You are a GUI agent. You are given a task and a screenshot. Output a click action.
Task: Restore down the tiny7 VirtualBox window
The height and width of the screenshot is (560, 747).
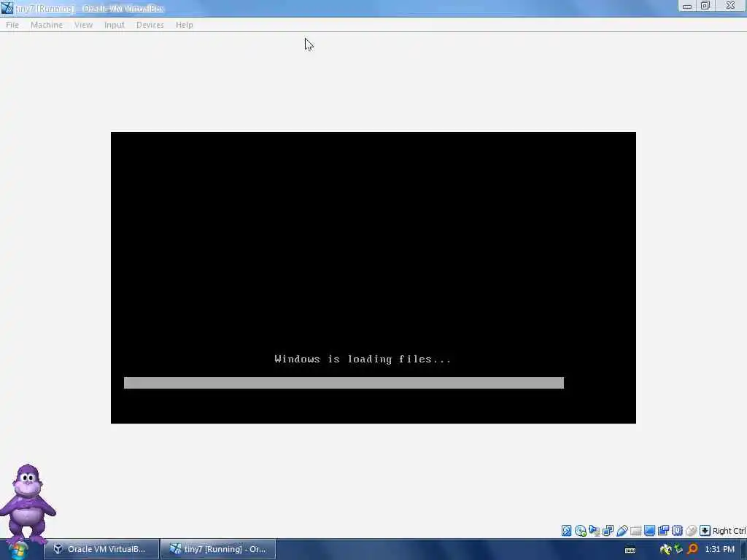point(705,6)
